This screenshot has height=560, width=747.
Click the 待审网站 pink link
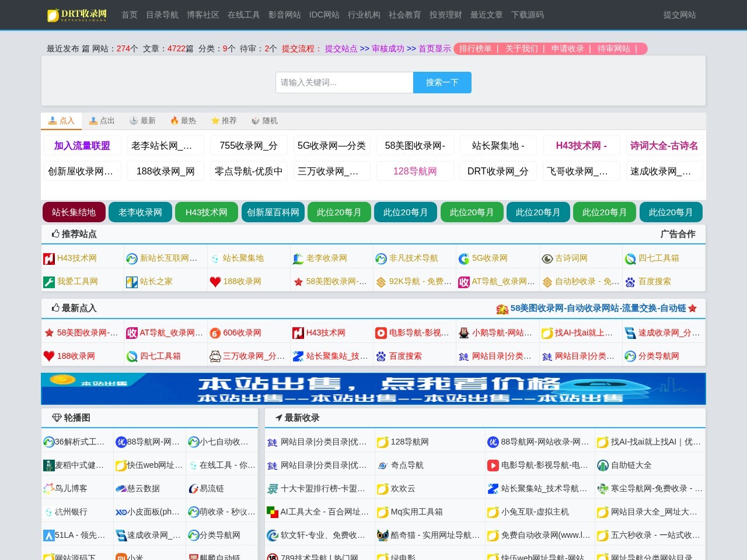coord(614,48)
